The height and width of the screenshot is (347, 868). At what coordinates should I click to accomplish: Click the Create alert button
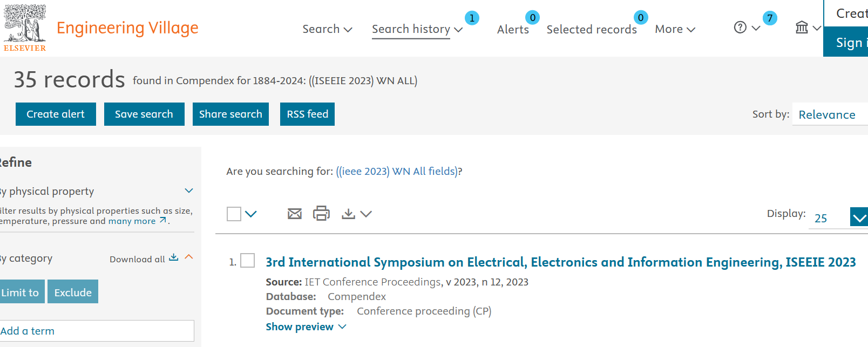pyautogui.click(x=56, y=114)
